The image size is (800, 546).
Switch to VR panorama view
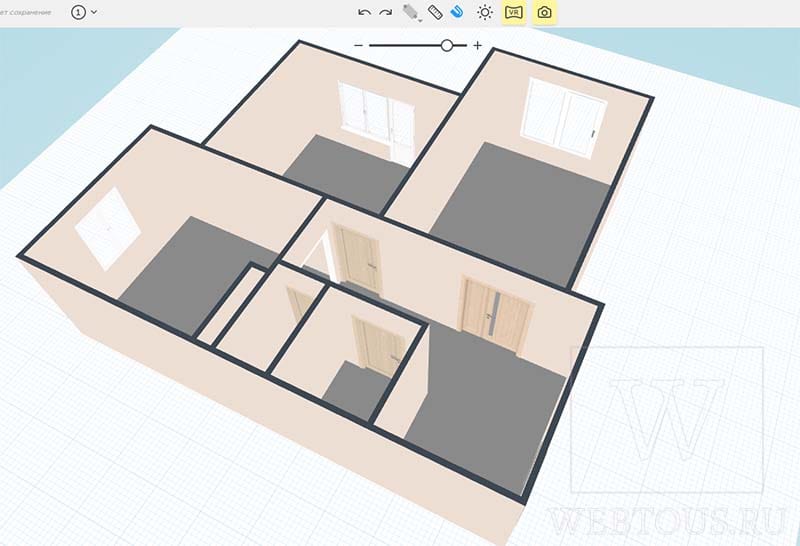514,12
